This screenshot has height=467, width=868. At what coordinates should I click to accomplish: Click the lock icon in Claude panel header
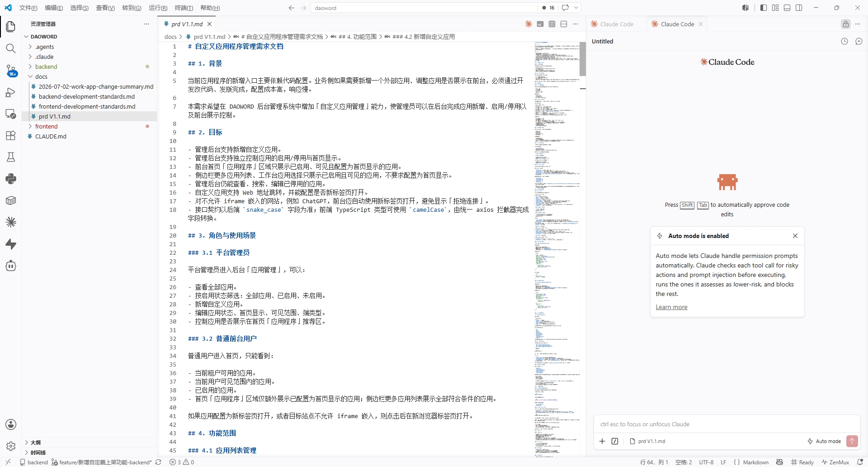pyautogui.click(x=846, y=24)
